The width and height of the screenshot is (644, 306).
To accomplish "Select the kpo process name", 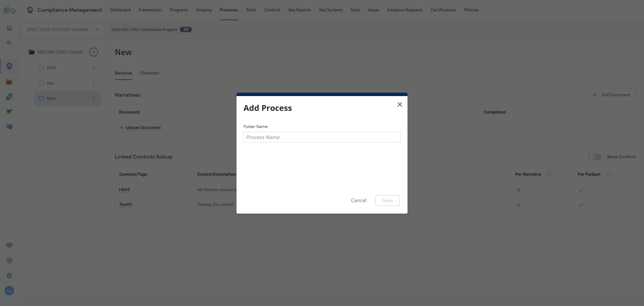I will click(50, 83).
